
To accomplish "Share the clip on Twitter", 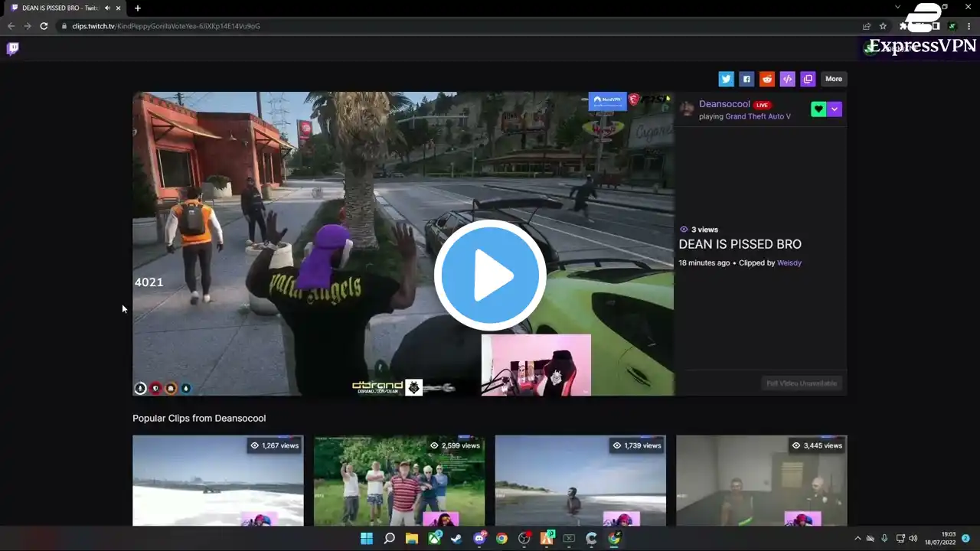I will [726, 79].
